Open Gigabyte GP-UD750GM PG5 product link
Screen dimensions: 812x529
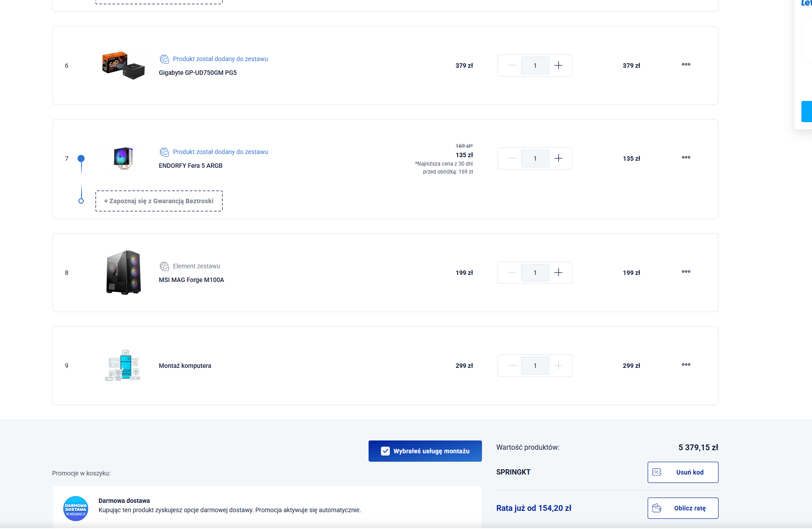[198, 73]
